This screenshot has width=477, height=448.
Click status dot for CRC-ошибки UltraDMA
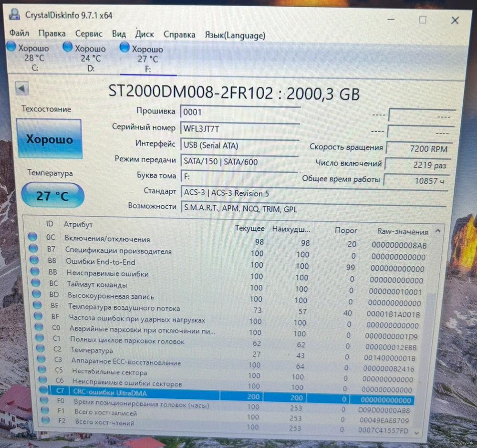coord(43,390)
